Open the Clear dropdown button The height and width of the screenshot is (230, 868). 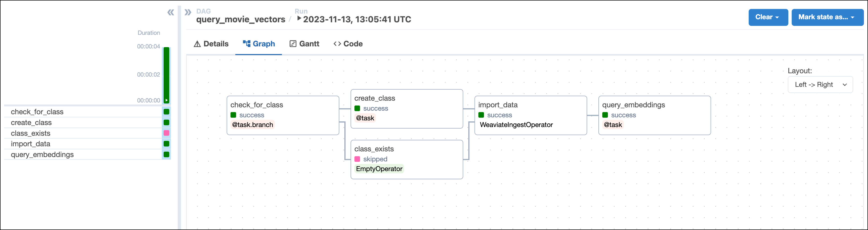[768, 17]
